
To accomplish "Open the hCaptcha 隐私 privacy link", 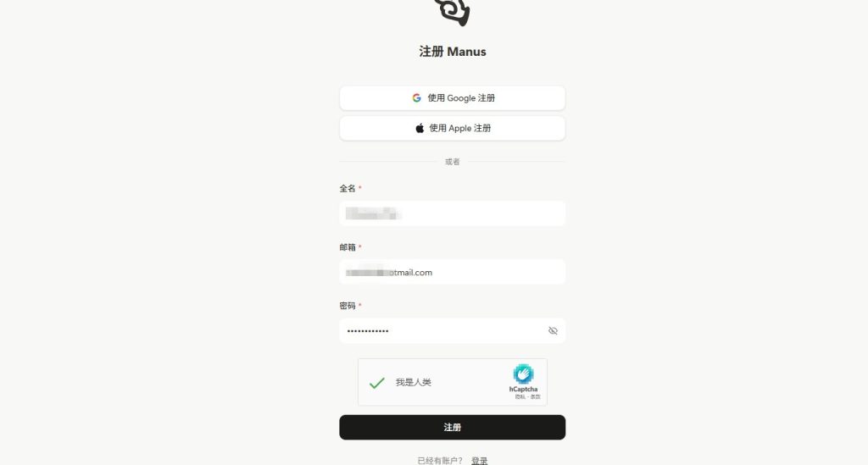I will click(520, 397).
